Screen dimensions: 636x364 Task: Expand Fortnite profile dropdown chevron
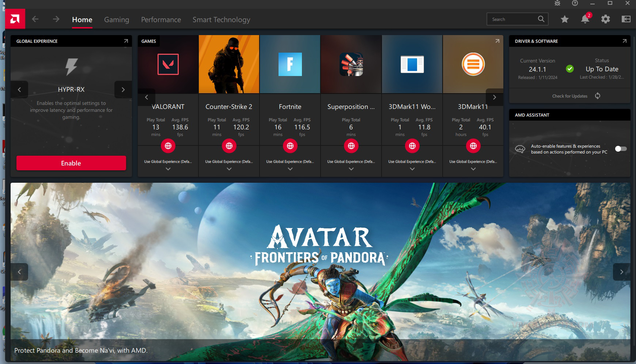pyautogui.click(x=290, y=169)
